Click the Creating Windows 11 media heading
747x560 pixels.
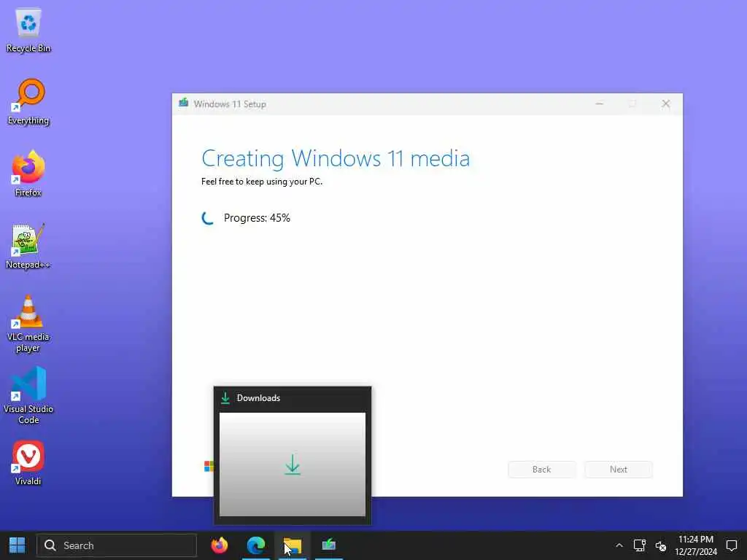pos(336,158)
